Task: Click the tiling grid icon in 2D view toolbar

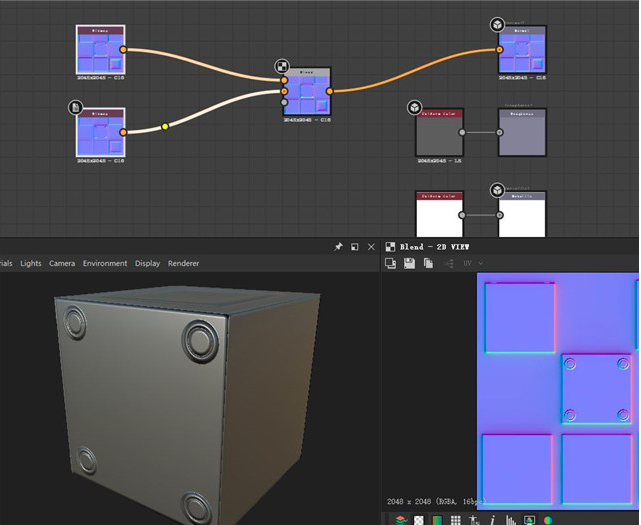Action: [455, 520]
